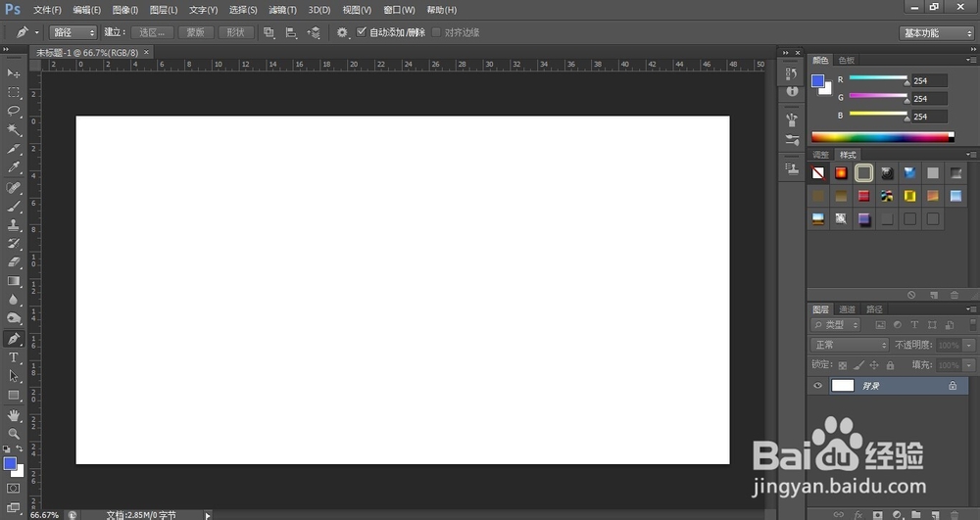Switch to the 调整 tab

click(x=820, y=155)
